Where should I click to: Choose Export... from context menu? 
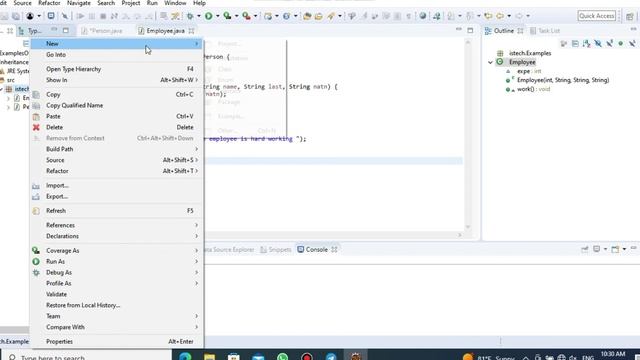click(118, 196)
